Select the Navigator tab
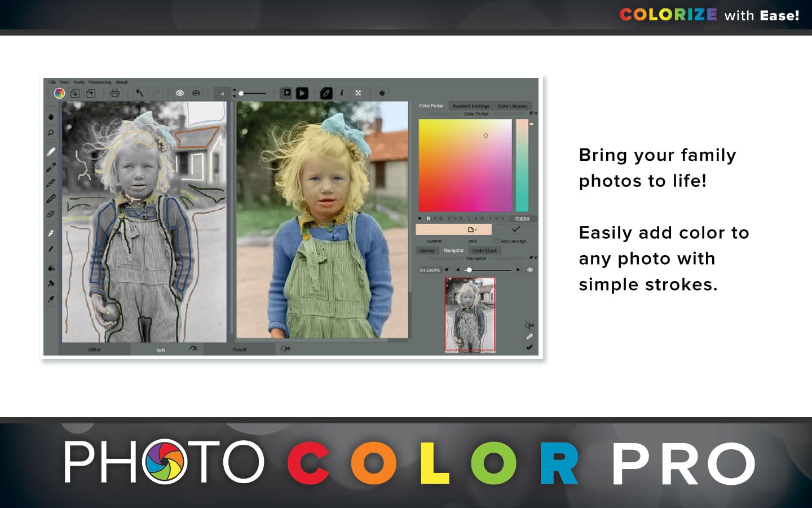This screenshot has width=812, height=508. point(453,251)
